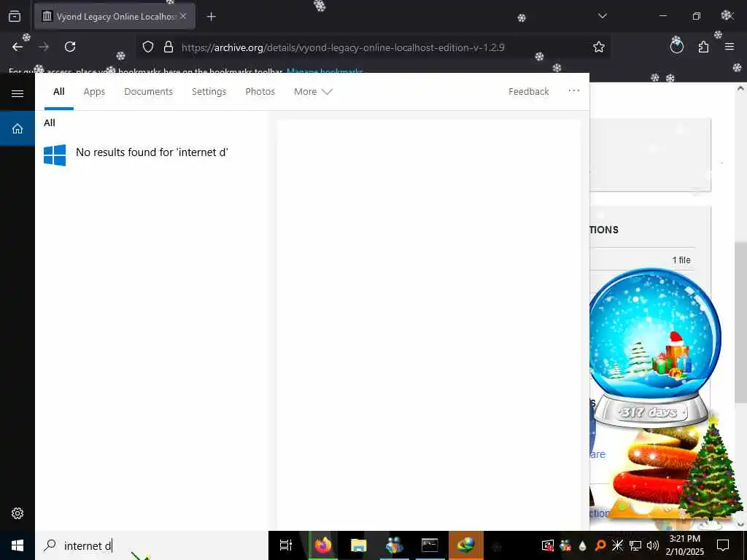Select the All search tab

point(58,91)
